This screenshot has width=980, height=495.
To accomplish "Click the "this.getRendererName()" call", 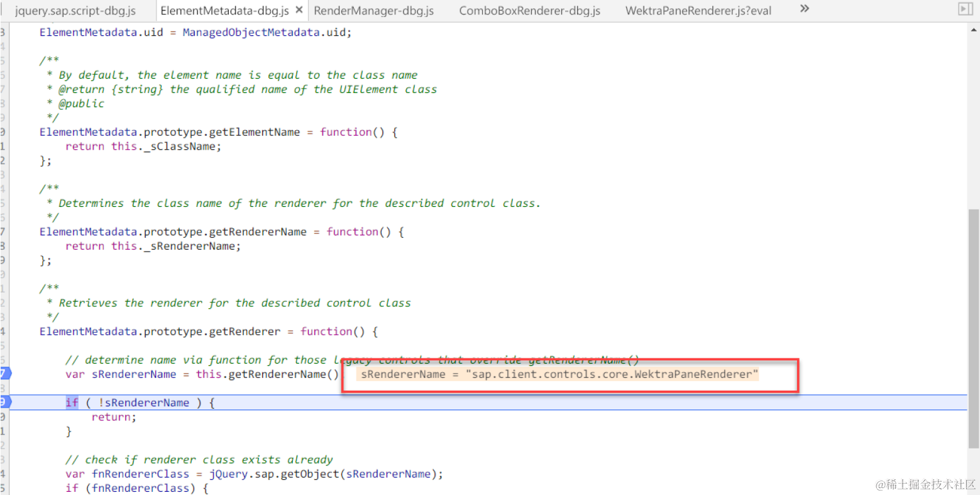I will (x=267, y=374).
